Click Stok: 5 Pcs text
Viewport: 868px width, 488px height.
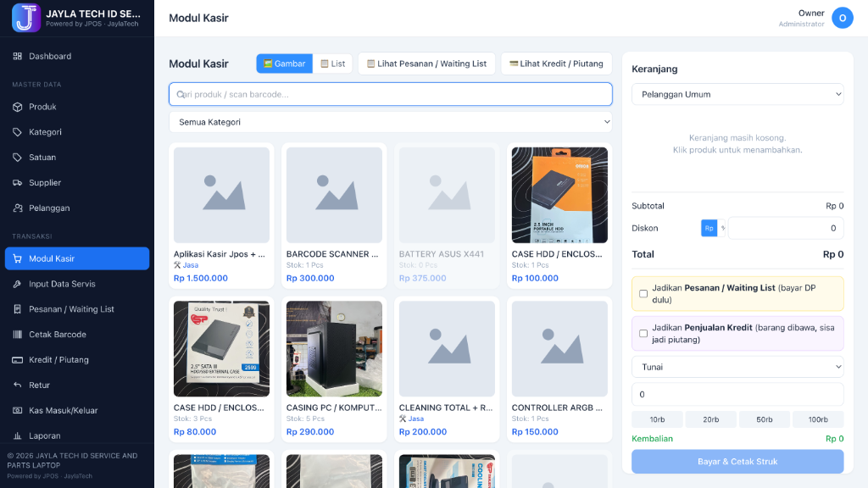pos(305,419)
